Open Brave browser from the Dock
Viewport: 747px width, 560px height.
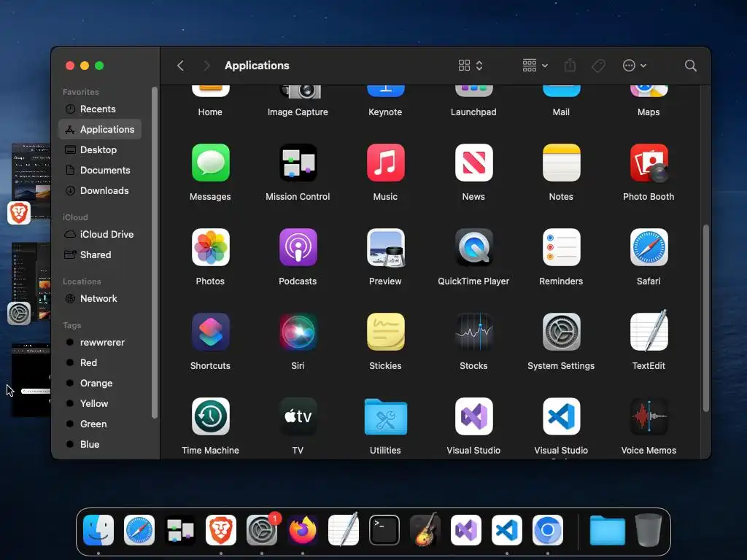click(x=221, y=530)
